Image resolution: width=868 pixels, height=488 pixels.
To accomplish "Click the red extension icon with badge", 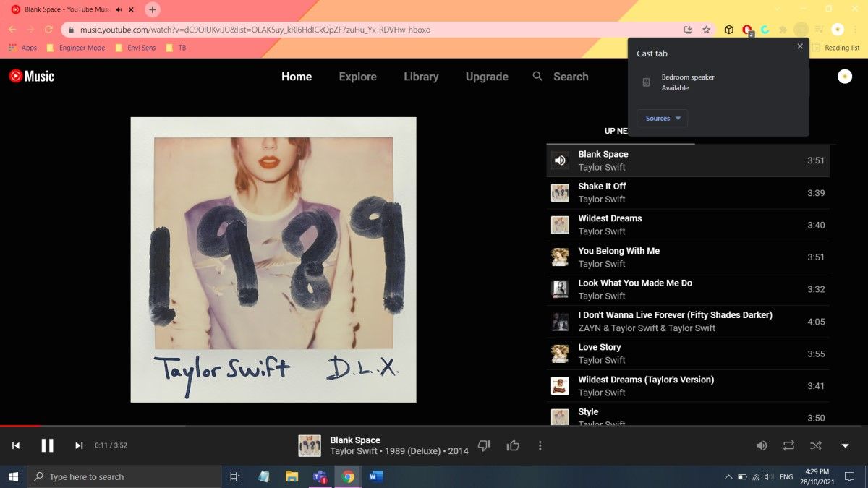I will tap(748, 30).
